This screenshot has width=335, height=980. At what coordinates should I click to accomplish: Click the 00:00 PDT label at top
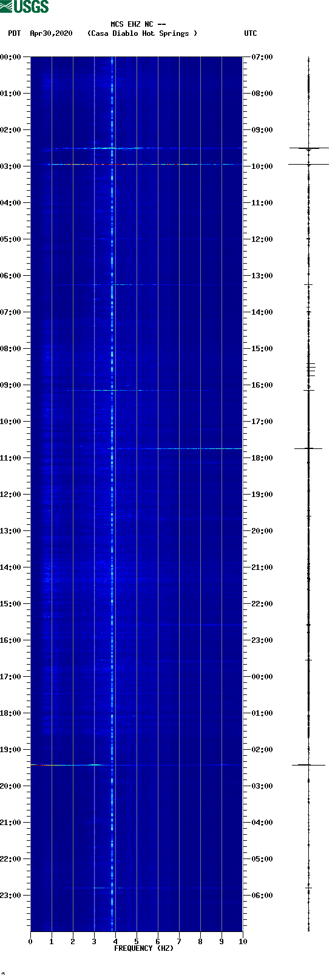[x=11, y=57]
